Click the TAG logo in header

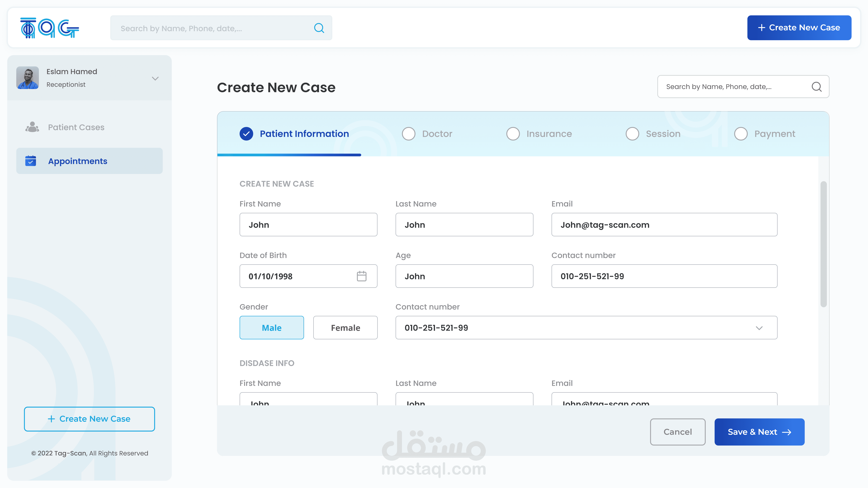[x=50, y=28]
